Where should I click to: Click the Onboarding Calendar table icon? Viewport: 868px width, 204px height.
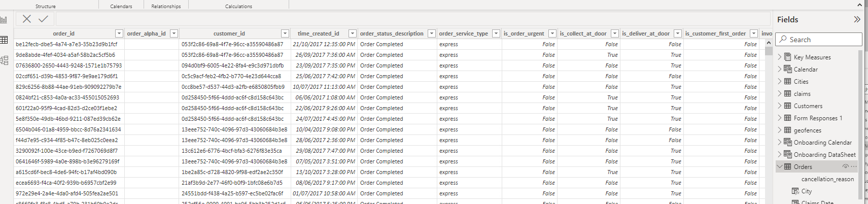coord(788,142)
